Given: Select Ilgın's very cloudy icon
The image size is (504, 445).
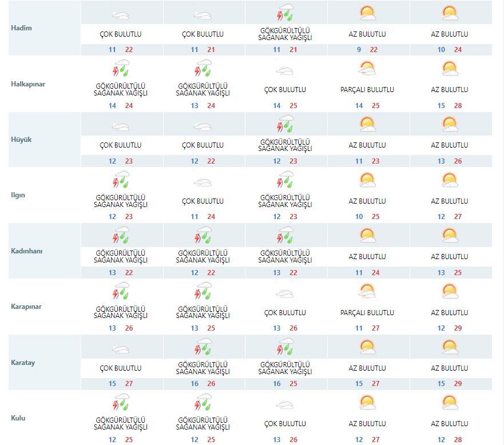Looking at the screenshot, I should [x=203, y=182].
